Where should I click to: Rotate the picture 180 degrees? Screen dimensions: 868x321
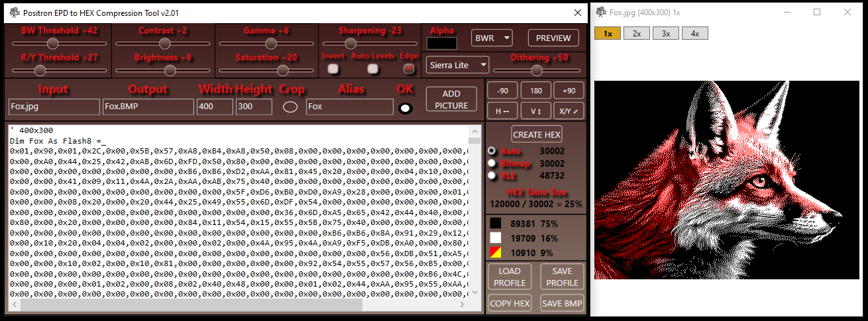coord(536,91)
